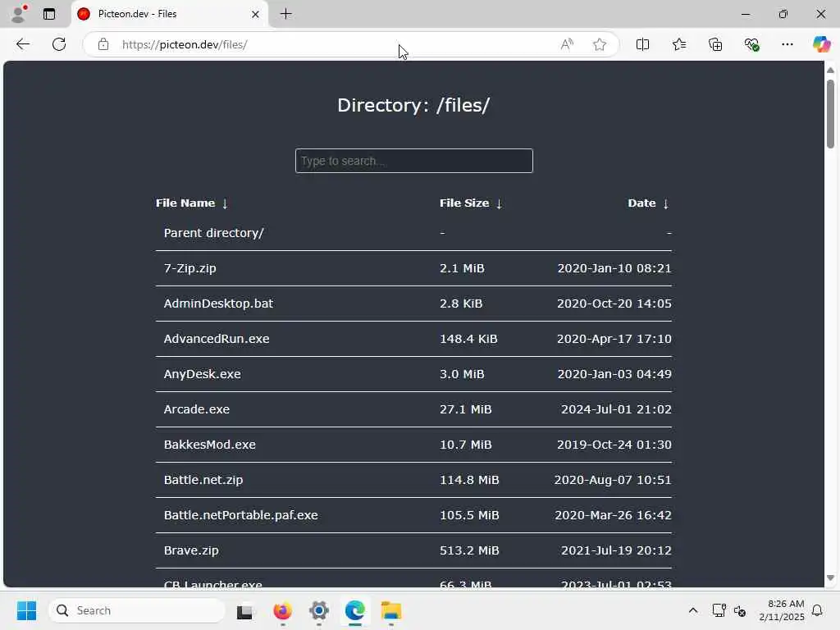Screen dimensions: 840x630
Task: Sort by File Size column header
Action: click(471, 203)
